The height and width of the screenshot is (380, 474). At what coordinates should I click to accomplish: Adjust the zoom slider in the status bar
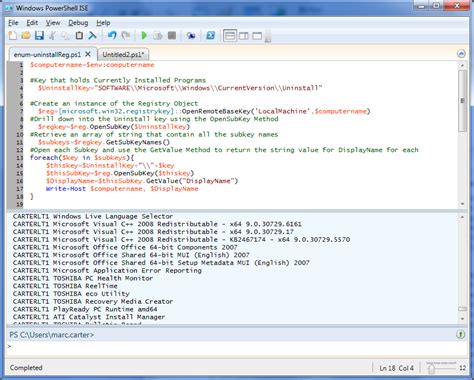click(x=431, y=368)
